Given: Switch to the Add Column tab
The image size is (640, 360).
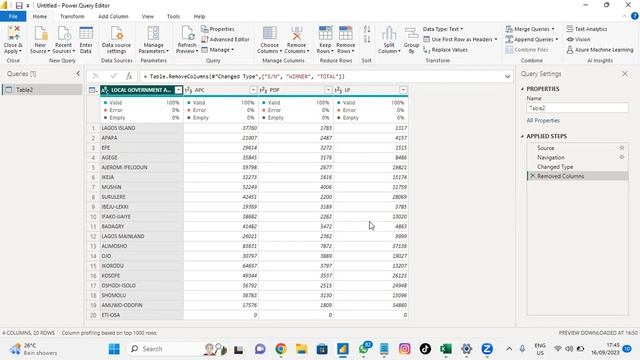Looking at the screenshot, I should click(x=113, y=16).
